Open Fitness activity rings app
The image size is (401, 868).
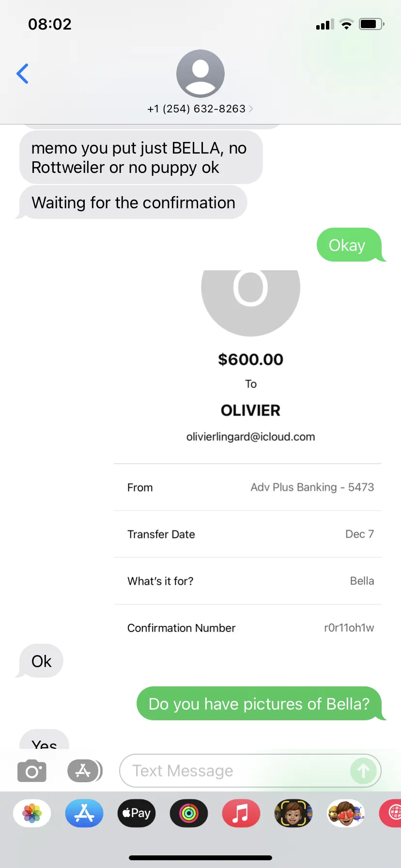point(189,813)
